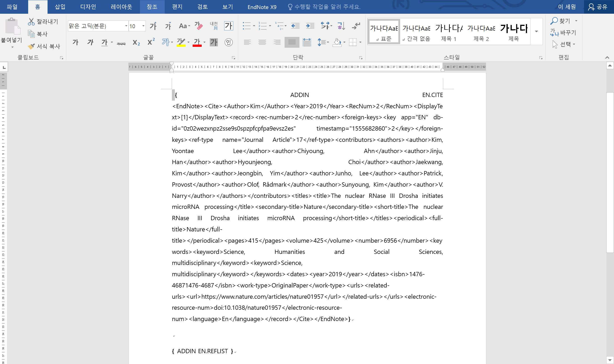Click the borders icon
Viewport: 614px width, 364px height.
click(x=353, y=42)
